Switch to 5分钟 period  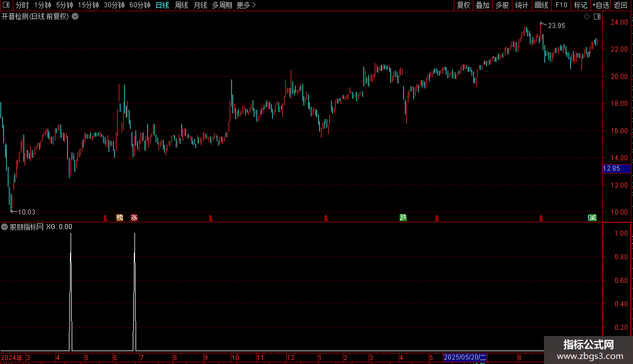(64, 5)
